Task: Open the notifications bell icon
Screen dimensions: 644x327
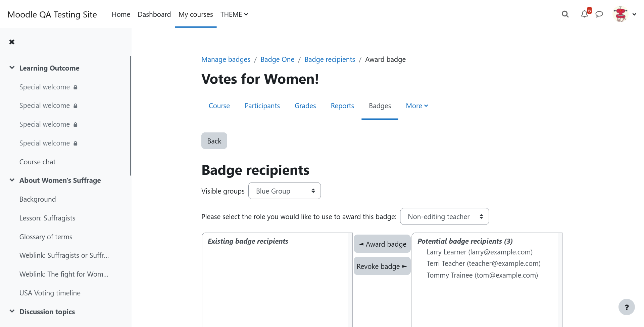Action: click(x=585, y=14)
